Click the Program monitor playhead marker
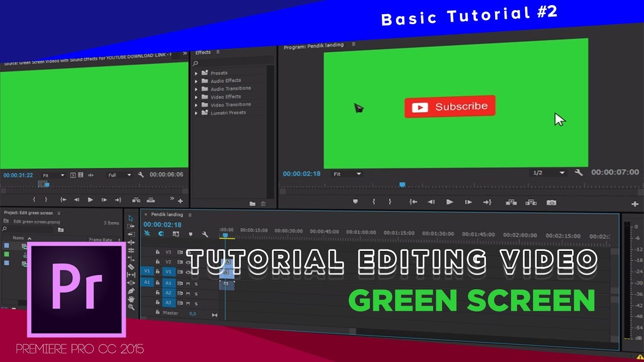The height and width of the screenshot is (362, 644). [402, 185]
